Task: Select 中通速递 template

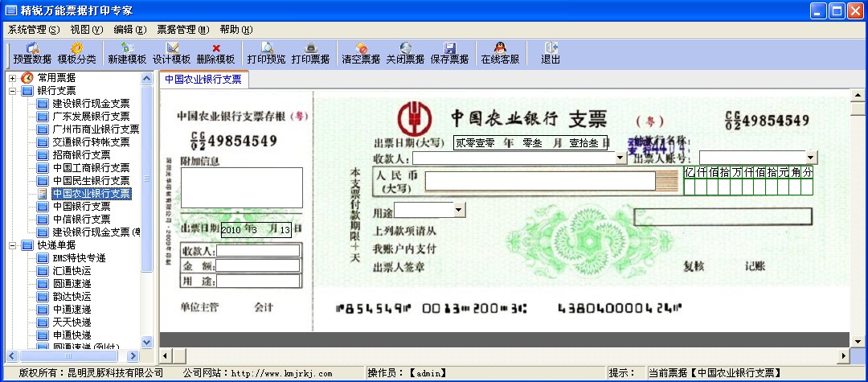Action: coord(72,309)
